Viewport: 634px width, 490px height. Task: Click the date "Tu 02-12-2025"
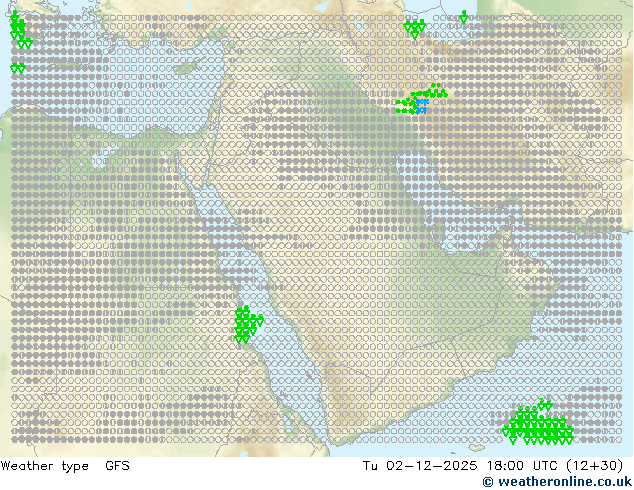[419, 466]
